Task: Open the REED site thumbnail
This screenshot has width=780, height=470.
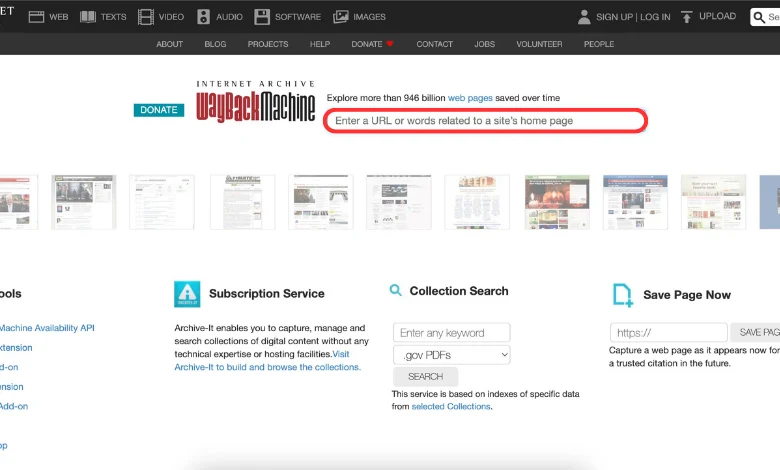Action: tap(477, 202)
